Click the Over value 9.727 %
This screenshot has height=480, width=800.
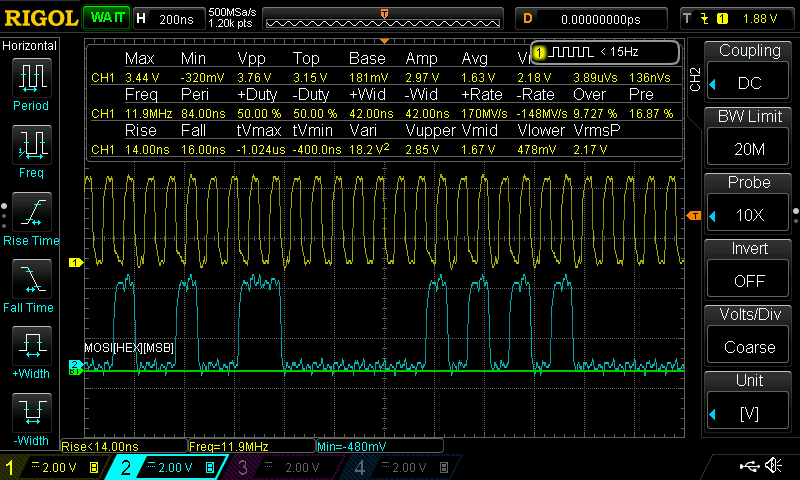[595, 113]
